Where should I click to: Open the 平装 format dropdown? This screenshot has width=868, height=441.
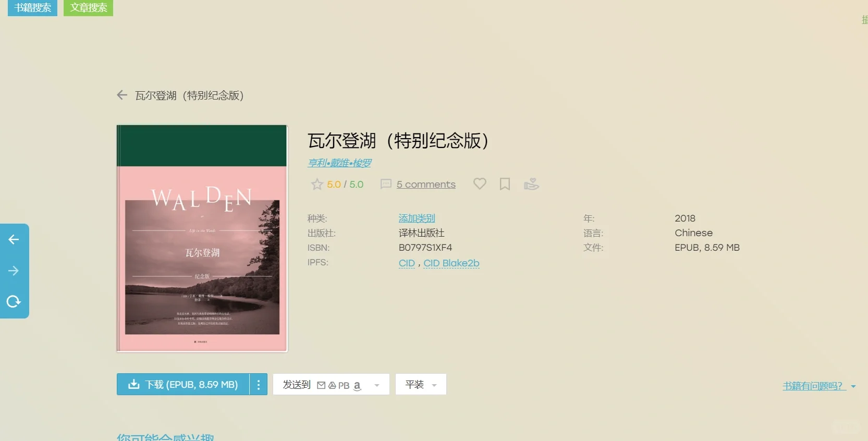point(421,385)
